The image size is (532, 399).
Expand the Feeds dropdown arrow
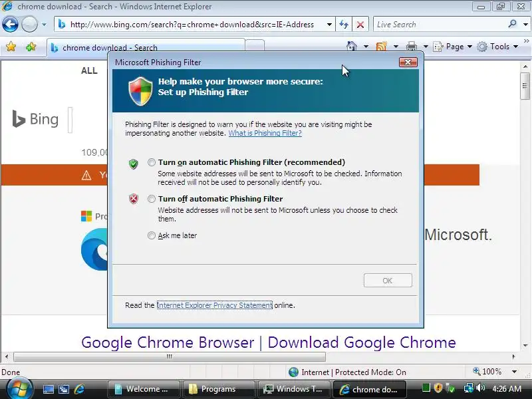[x=396, y=47]
